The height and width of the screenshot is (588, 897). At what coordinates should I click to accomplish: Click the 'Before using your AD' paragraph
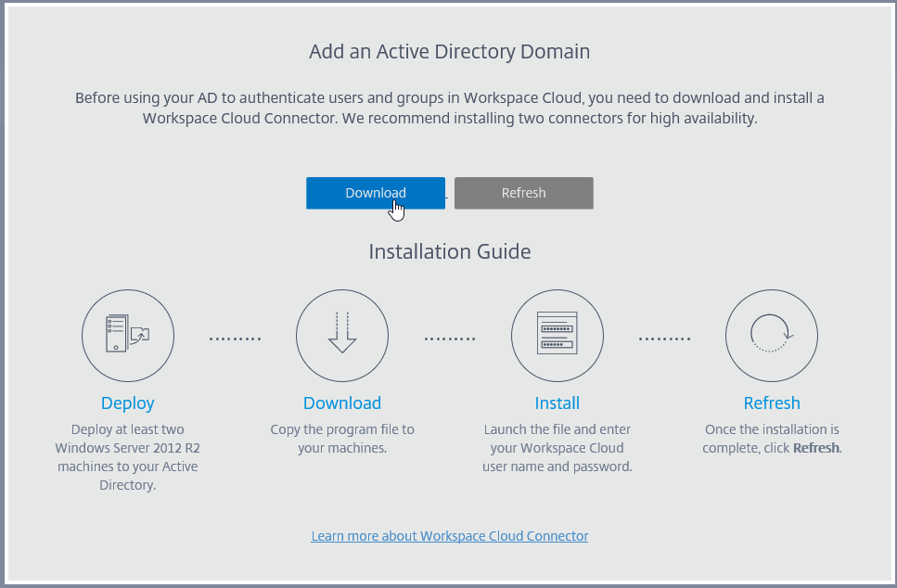pos(450,109)
